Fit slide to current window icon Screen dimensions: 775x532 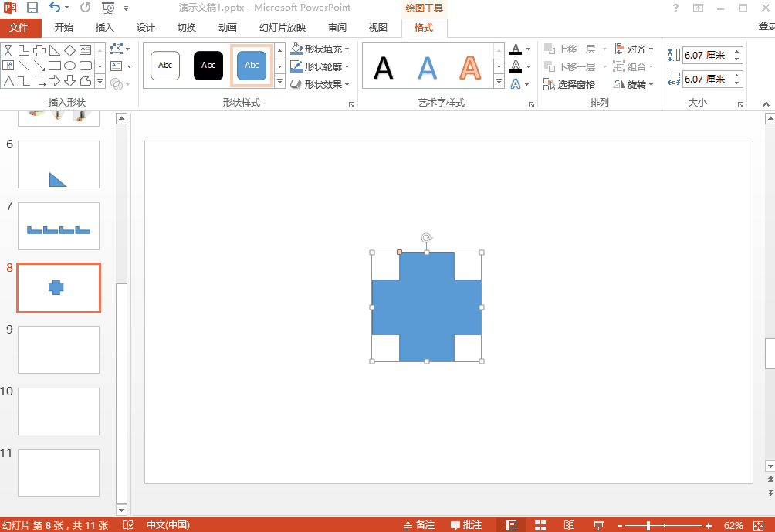click(758, 525)
